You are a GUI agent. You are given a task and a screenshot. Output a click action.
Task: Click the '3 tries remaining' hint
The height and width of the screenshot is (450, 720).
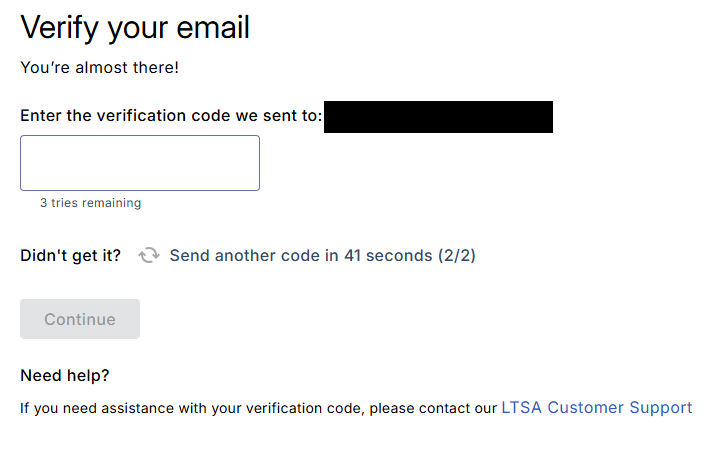(90, 203)
